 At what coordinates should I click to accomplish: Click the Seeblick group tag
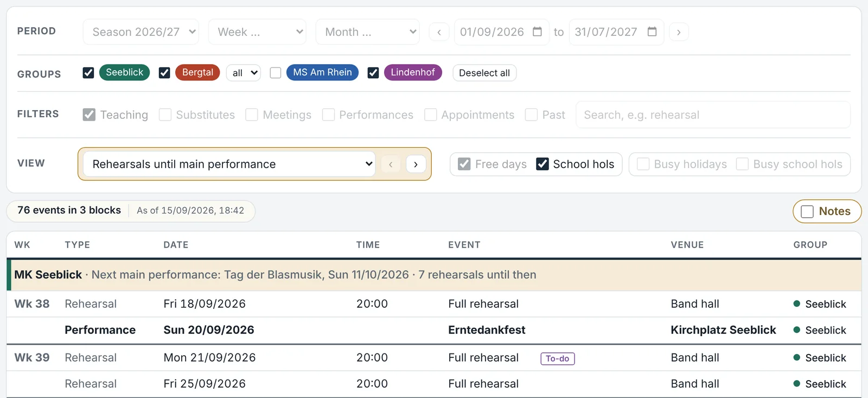[x=124, y=72]
